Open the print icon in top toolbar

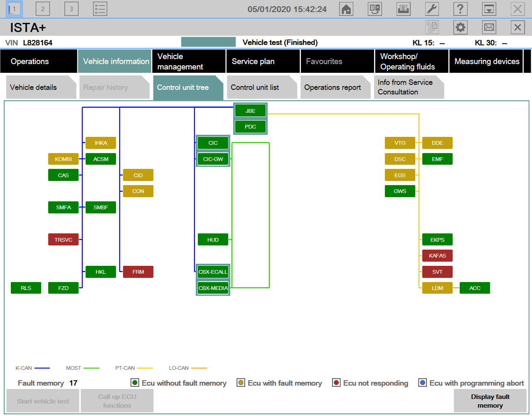[403, 9]
